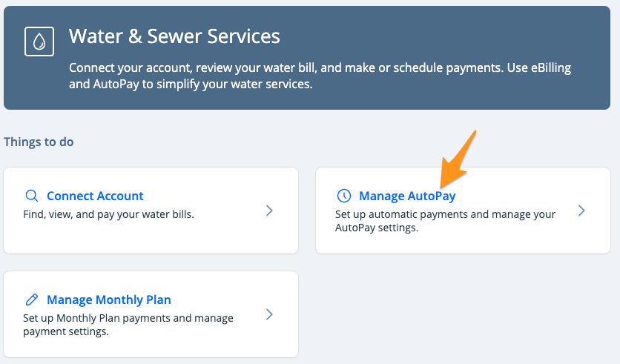This screenshot has width=620, height=364.
Task: Click 'Find, view, and pay your water bills' text
Action: 108,214
